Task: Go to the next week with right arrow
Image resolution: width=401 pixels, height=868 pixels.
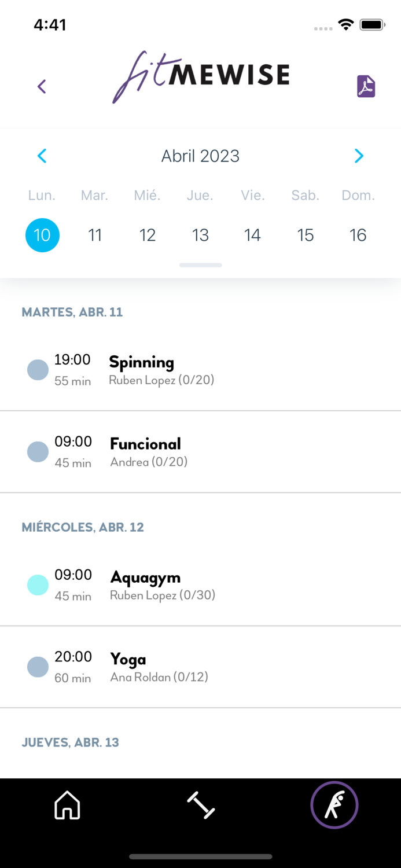Action: click(x=359, y=156)
